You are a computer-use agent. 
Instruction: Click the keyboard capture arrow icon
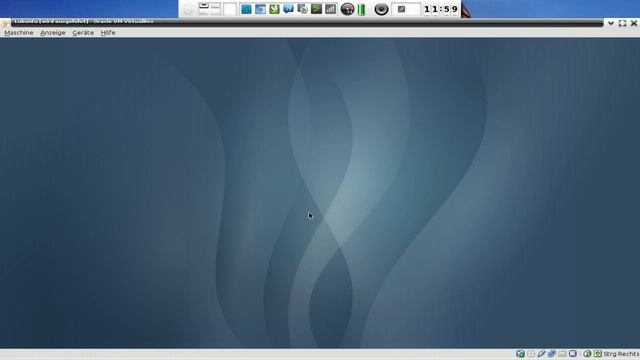click(x=598, y=354)
